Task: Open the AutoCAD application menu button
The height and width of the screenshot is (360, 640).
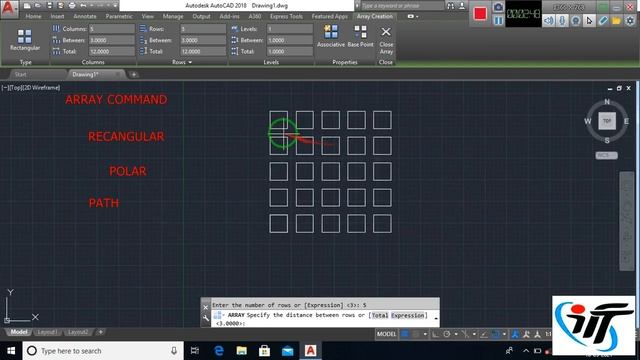Action: [9, 8]
